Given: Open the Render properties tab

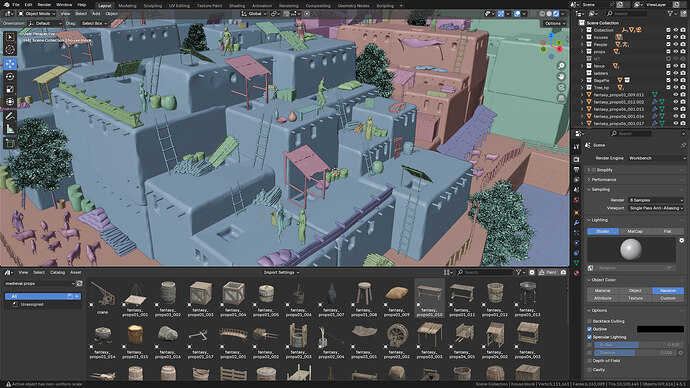Looking at the screenshot, I should 576,159.
